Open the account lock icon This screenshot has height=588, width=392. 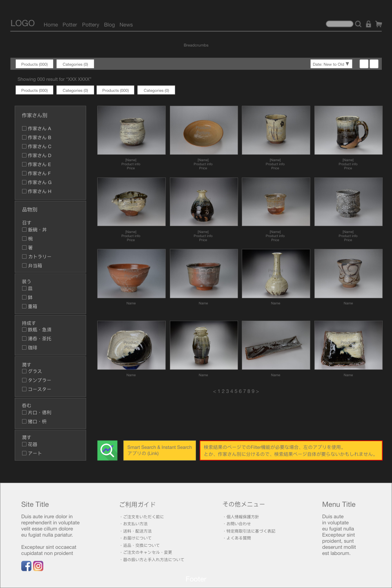point(368,24)
